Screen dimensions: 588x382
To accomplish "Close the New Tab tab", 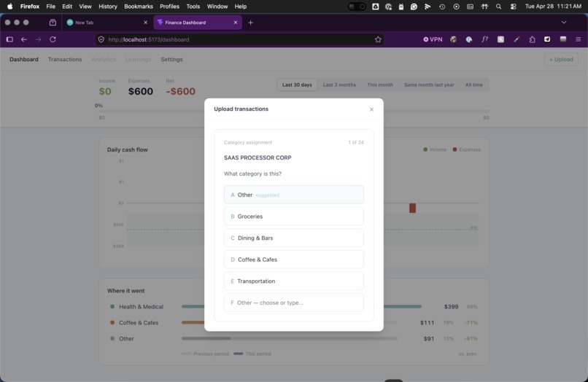I will [145, 23].
